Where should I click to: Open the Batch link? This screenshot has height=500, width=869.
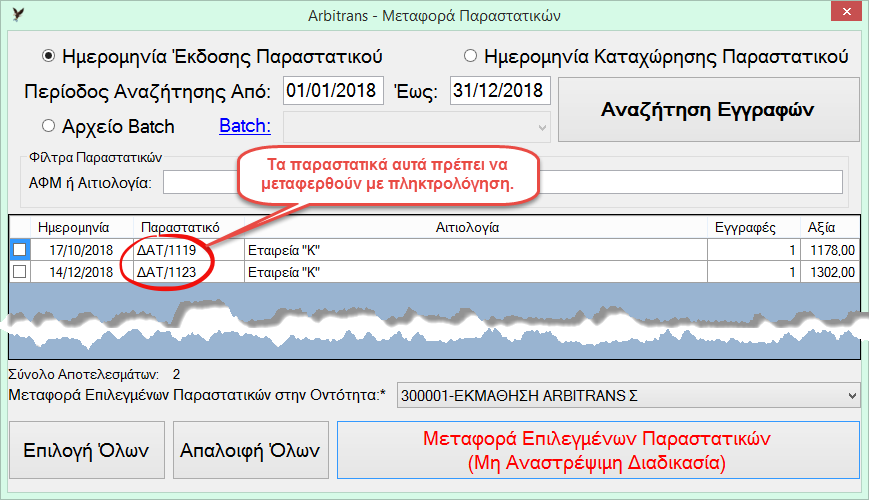coord(245,126)
